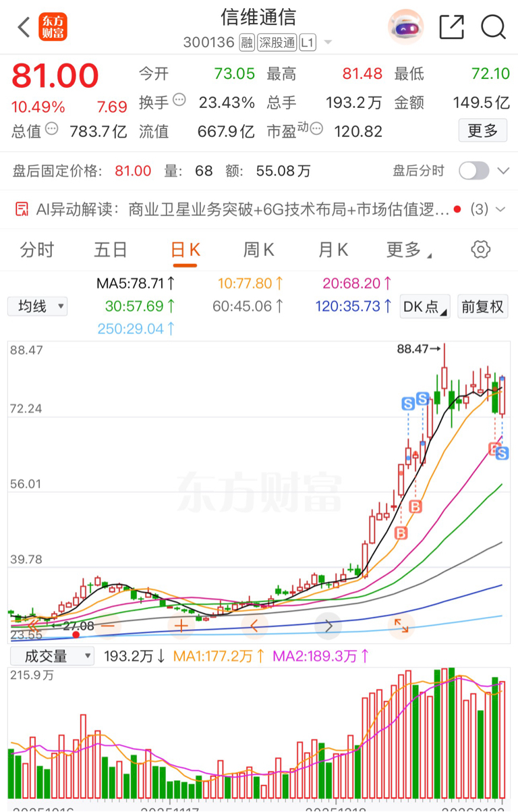Image resolution: width=518 pixels, height=812 pixels.
Task: Tap the 市盈 120.82 value
Action: 358,131
